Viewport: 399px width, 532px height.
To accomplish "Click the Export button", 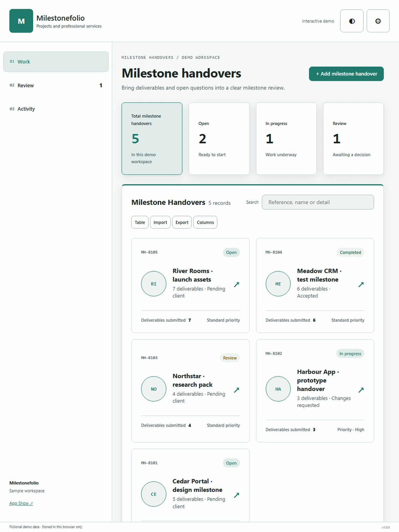I will coord(182,222).
